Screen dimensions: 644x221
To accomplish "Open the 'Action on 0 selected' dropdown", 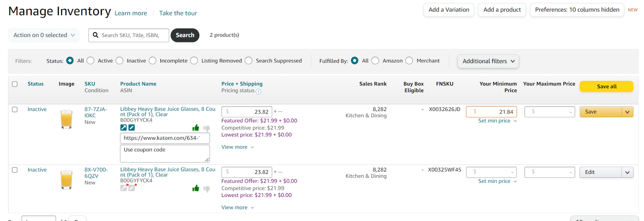I will coord(44,35).
